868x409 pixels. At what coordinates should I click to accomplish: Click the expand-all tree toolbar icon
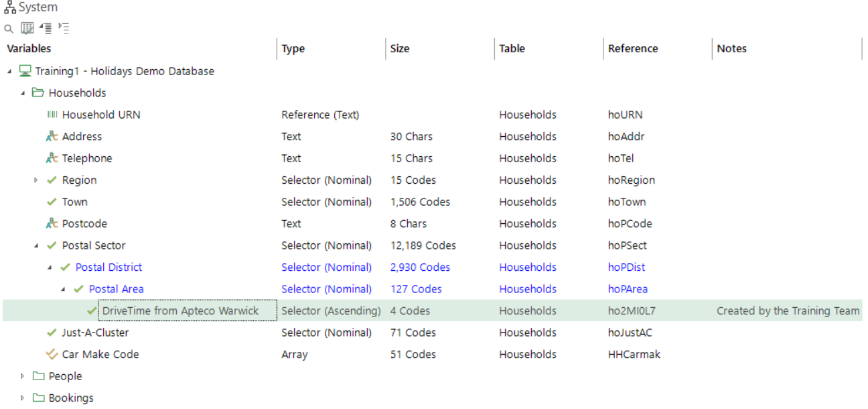(x=46, y=28)
